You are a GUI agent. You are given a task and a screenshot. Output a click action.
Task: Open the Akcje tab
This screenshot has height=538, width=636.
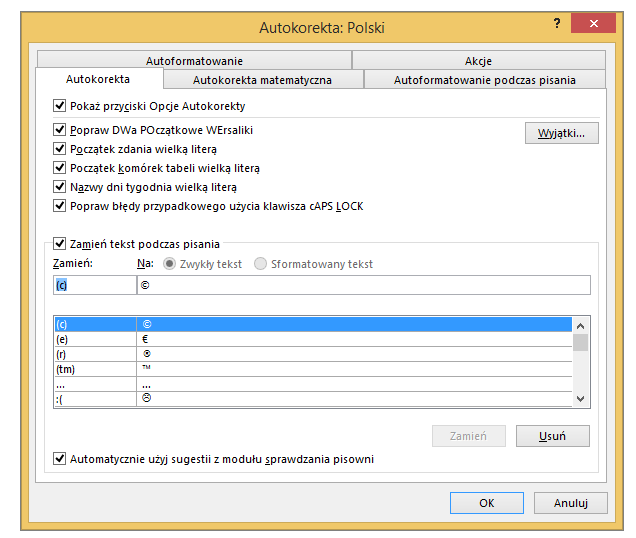[478, 61]
